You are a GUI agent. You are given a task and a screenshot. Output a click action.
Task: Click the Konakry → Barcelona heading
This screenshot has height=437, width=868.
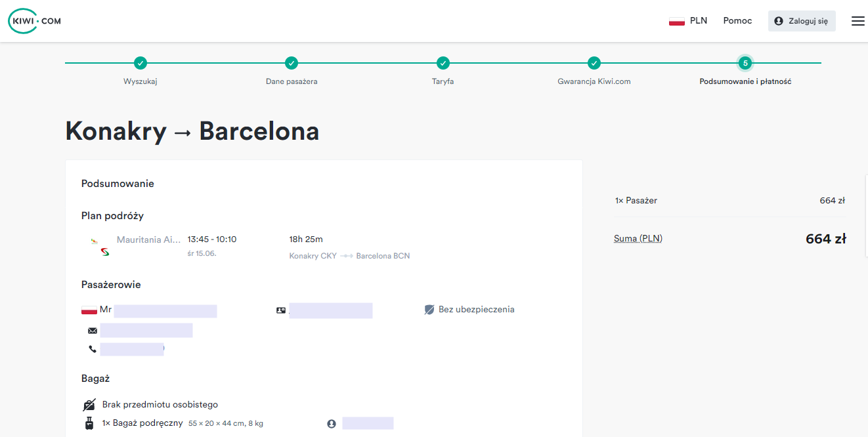tap(192, 131)
